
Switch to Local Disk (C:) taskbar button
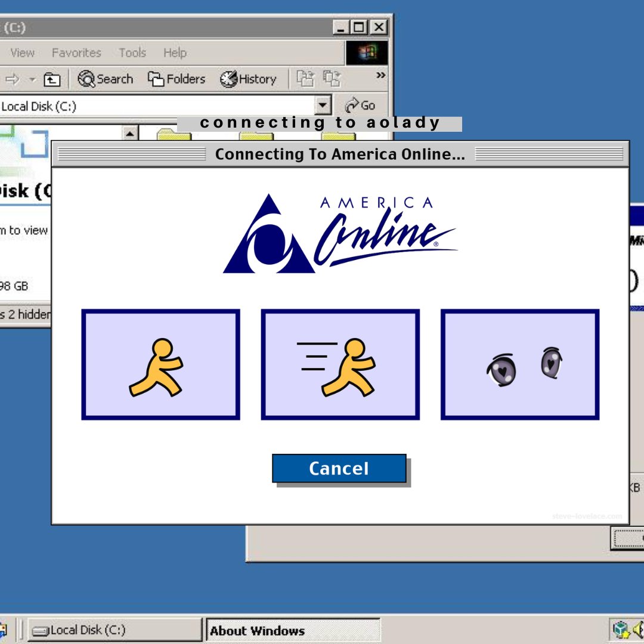pos(115,630)
